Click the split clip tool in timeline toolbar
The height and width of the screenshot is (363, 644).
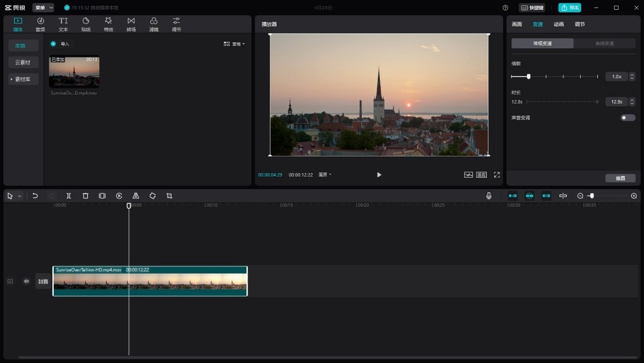pos(69,196)
